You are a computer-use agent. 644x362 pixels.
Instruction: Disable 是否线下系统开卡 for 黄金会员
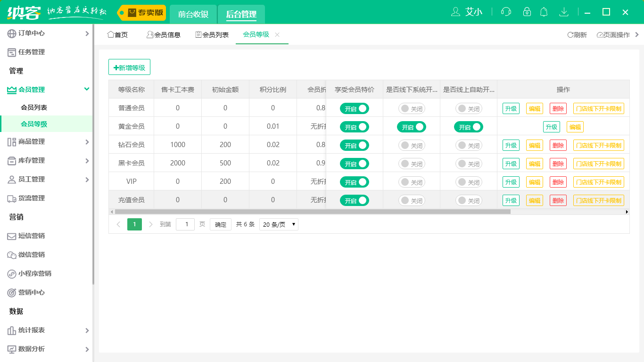tap(412, 127)
